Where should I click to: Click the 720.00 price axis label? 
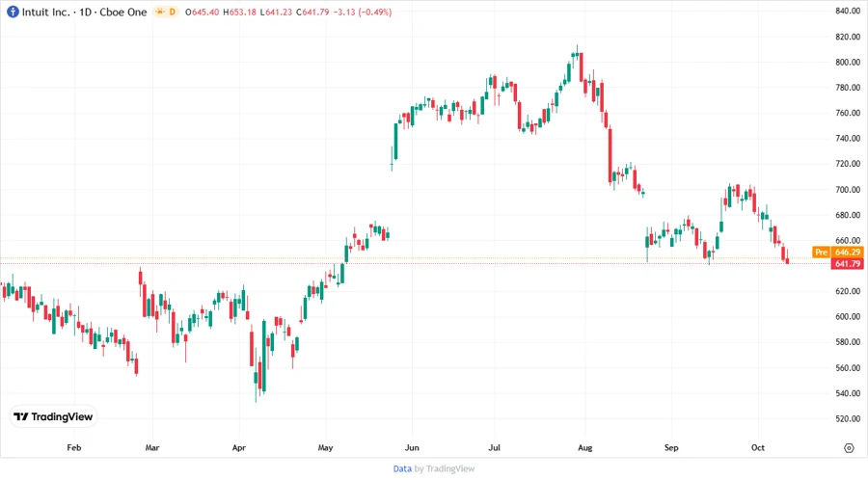[848, 164]
